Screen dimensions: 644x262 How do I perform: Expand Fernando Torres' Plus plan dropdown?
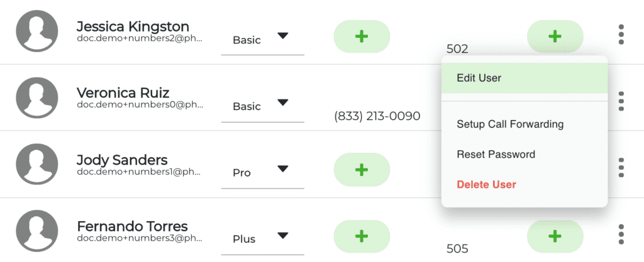(x=262, y=239)
